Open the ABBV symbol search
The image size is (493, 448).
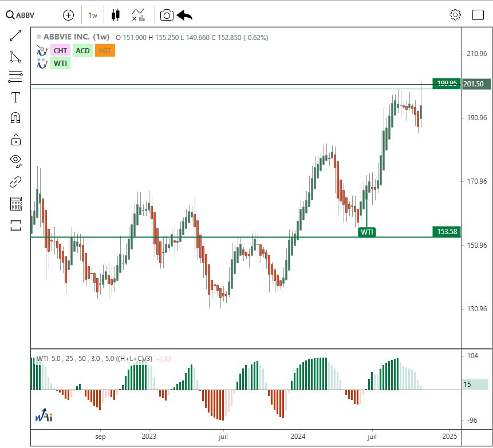point(20,15)
